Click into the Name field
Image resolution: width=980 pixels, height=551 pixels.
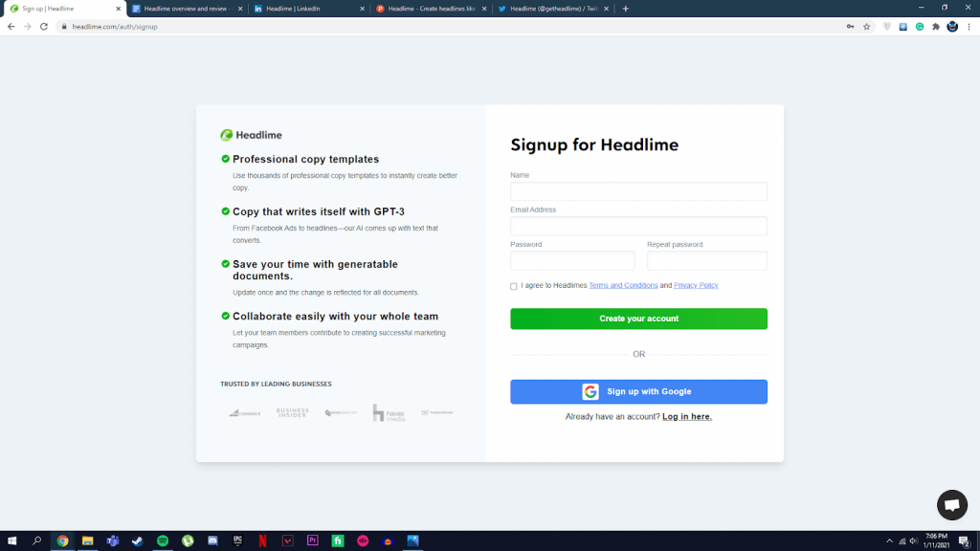pyautogui.click(x=638, y=191)
